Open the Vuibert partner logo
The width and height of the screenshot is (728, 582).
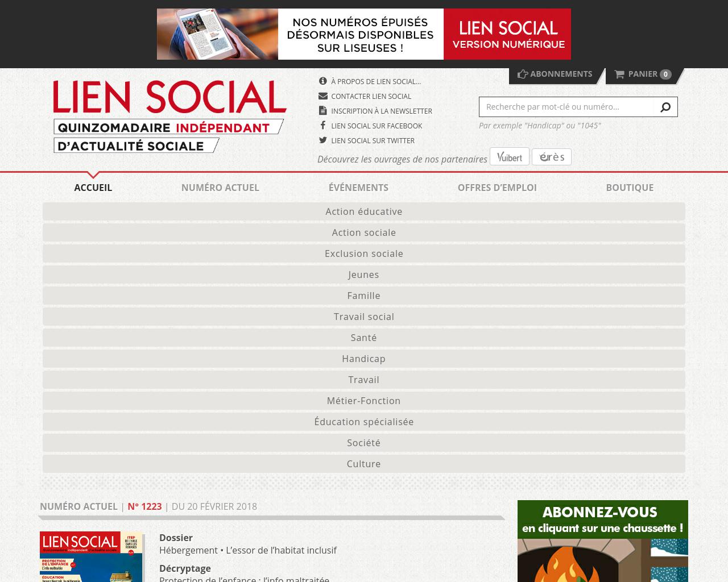pos(509,157)
